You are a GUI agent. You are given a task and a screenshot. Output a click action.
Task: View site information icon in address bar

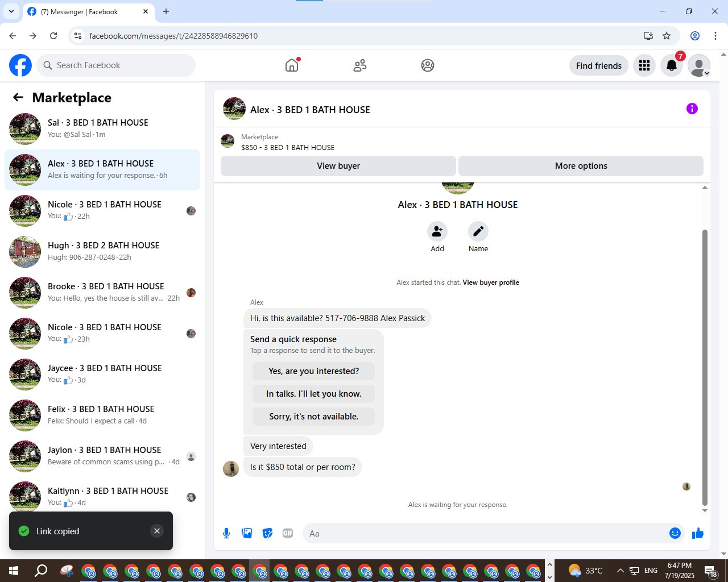(x=78, y=36)
